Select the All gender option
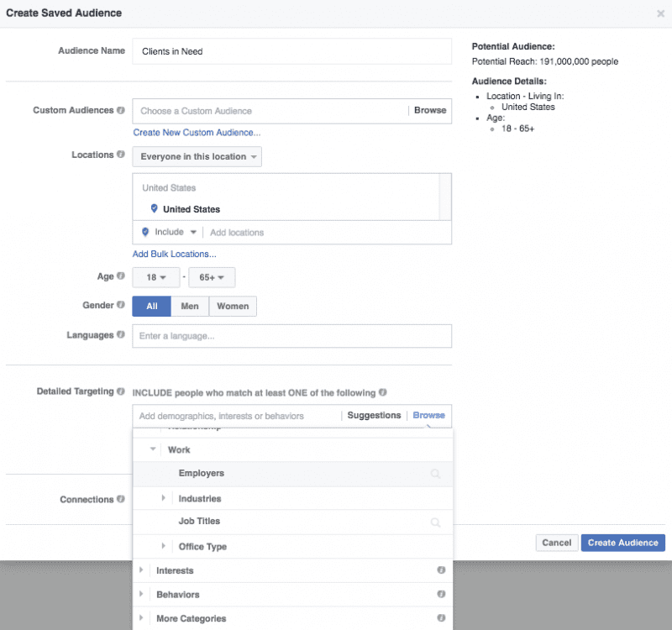 click(152, 307)
